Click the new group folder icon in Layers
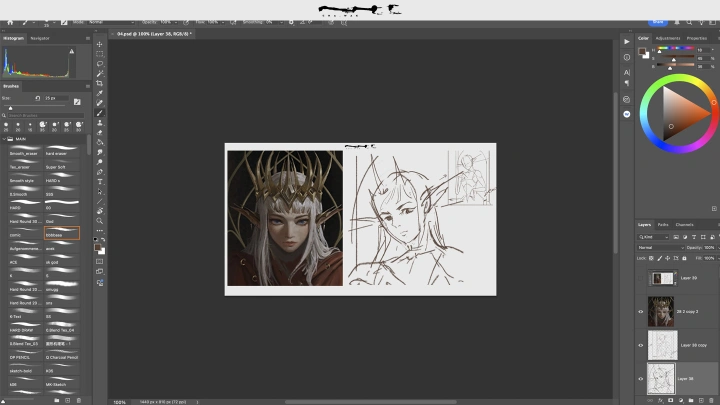 pos(691,400)
